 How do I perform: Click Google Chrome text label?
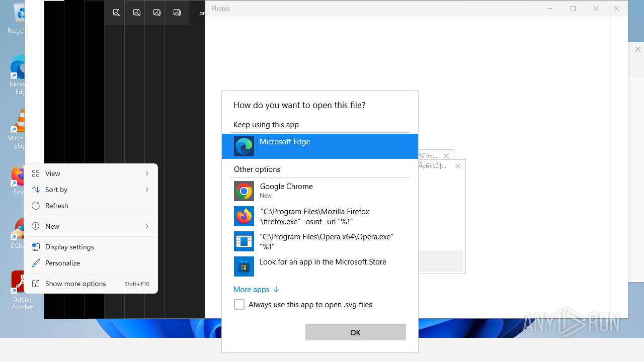click(286, 187)
